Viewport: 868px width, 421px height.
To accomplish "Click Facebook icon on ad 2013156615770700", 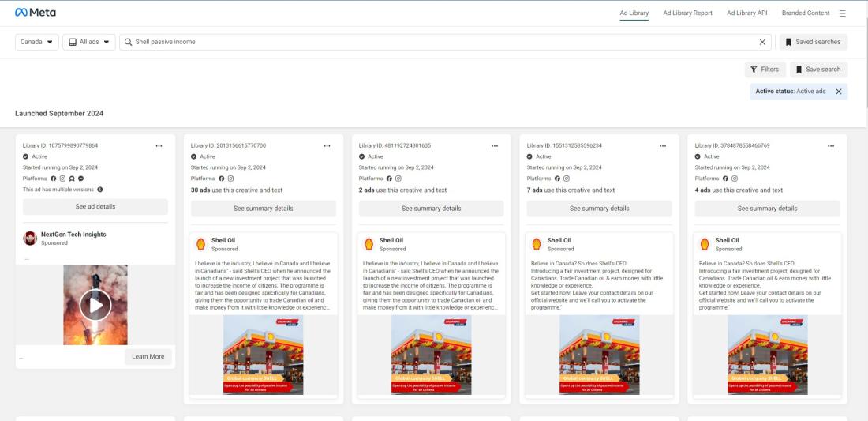I will 222,179.
